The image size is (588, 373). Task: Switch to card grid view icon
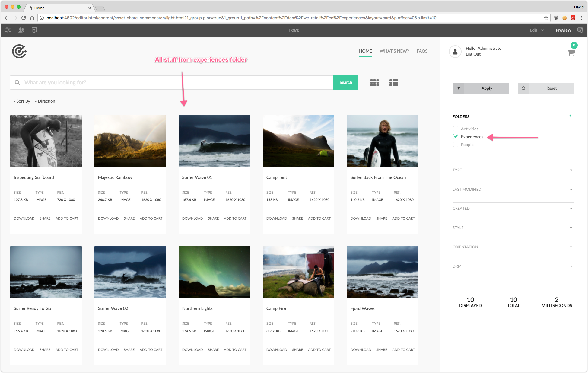click(x=374, y=83)
